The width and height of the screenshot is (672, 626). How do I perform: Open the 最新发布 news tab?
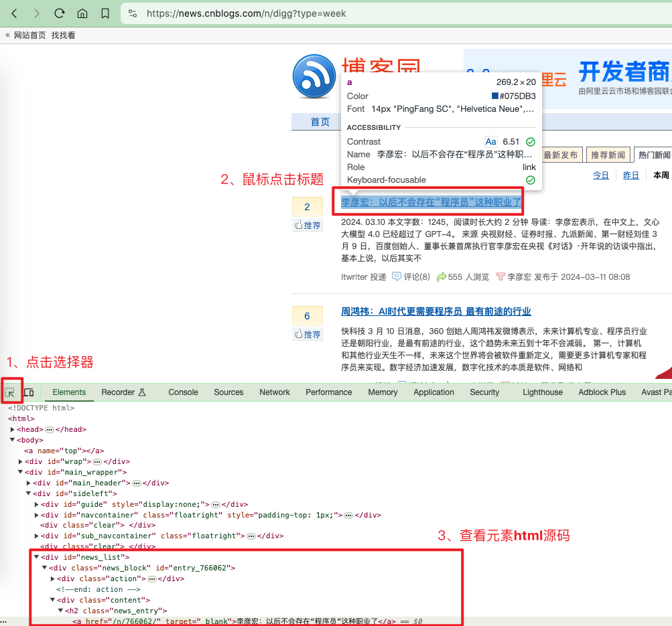tap(561, 155)
